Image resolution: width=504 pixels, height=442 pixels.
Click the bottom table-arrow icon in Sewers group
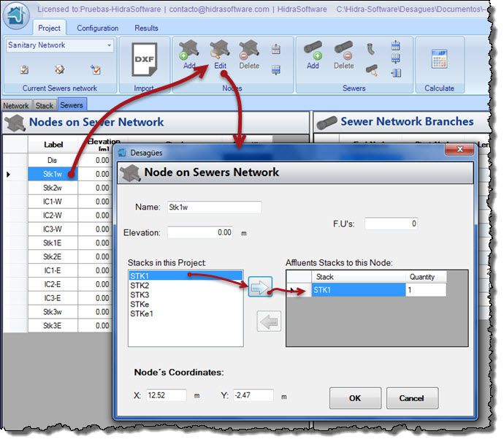coord(396,72)
